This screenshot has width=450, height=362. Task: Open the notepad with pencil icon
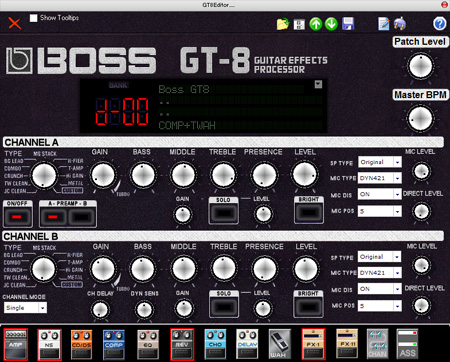coord(384,24)
